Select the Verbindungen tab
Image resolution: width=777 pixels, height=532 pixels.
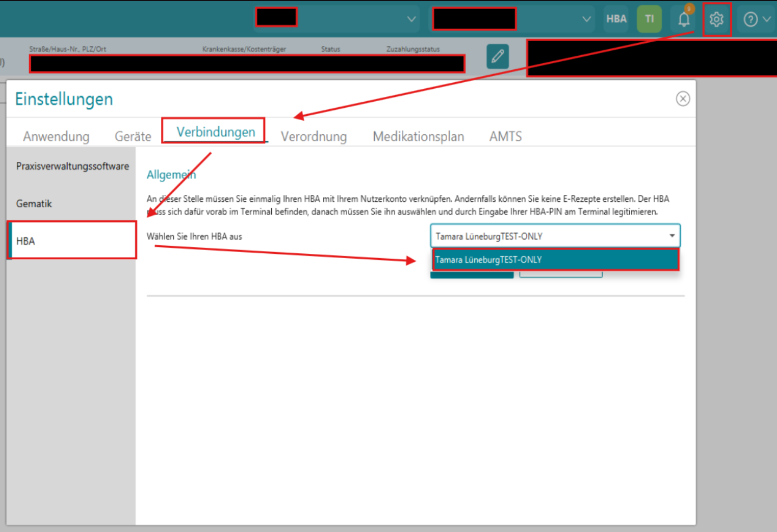point(216,132)
